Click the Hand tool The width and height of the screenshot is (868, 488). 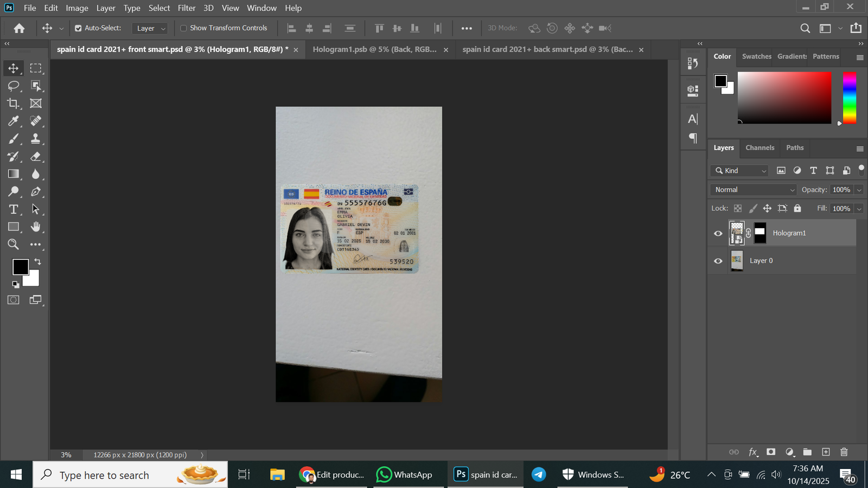(x=36, y=227)
